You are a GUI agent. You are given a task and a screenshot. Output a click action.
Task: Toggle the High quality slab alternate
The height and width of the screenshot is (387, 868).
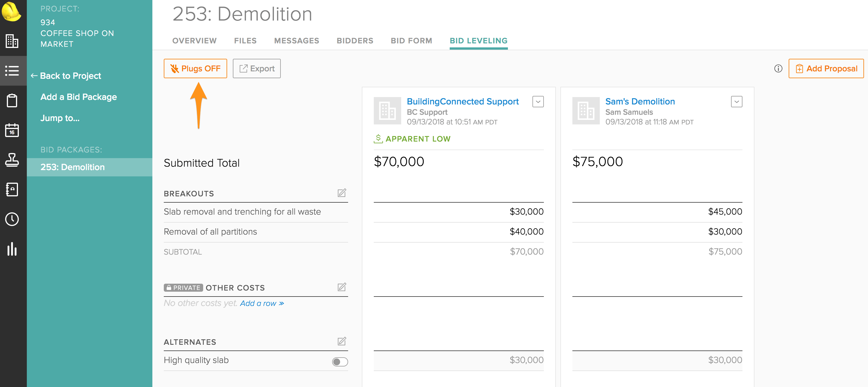(340, 362)
